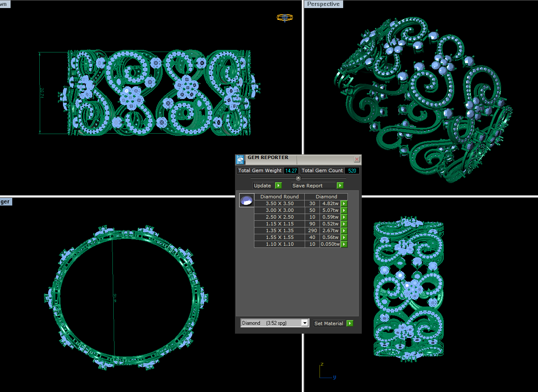This screenshot has height=392, width=538.
Task: Click the count cell showing 290
Action: [x=312, y=230]
